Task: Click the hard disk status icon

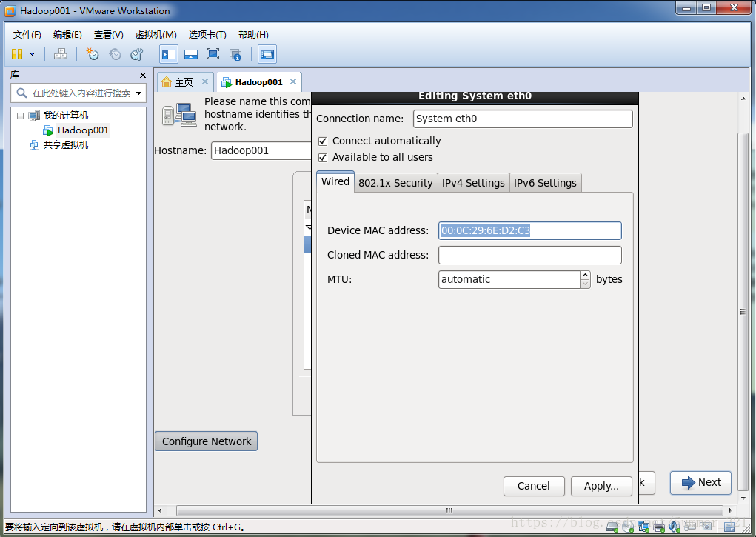Action: [613, 527]
